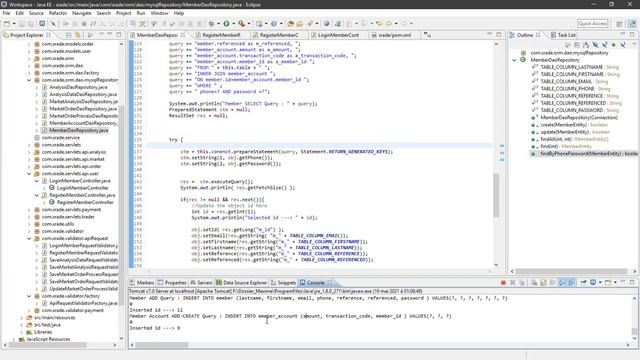Click Java EE perspective icon
Screen dimensions: 640x360
pyautogui.click(x=632, y=24)
